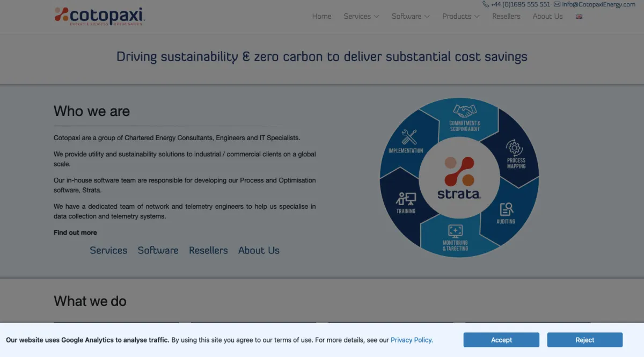Image resolution: width=644 pixels, height=357 pixels.
Task: Follow the Services link under Find out more
Action: click(108, 250)
